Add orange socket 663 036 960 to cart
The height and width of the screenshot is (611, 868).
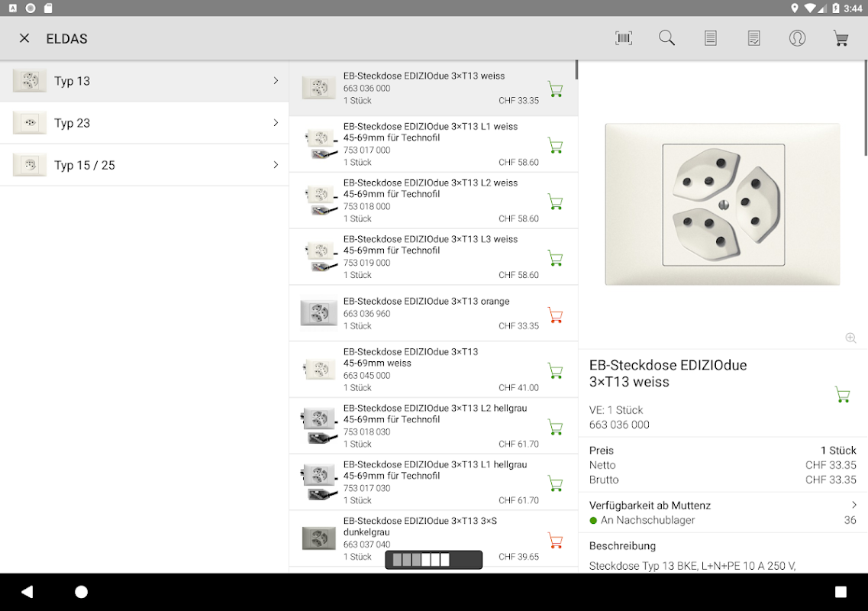pos(555,315)
